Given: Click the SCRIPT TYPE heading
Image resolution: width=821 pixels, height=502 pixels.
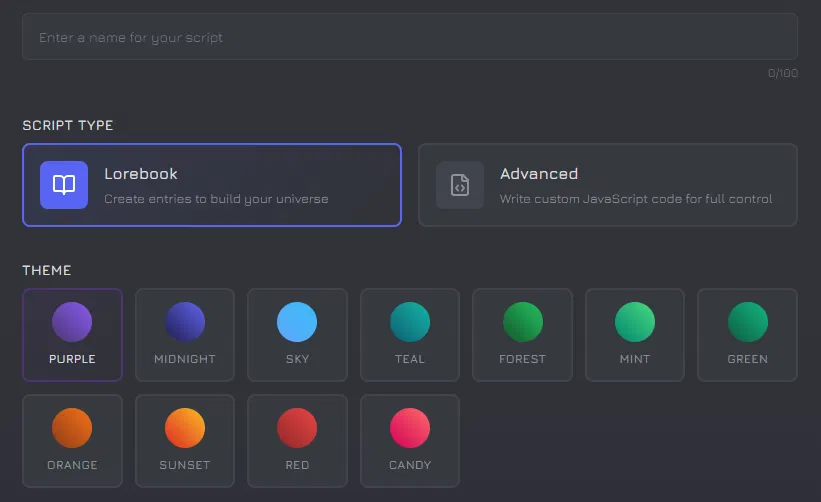Looking at the screenshot, I should point(68,126).
